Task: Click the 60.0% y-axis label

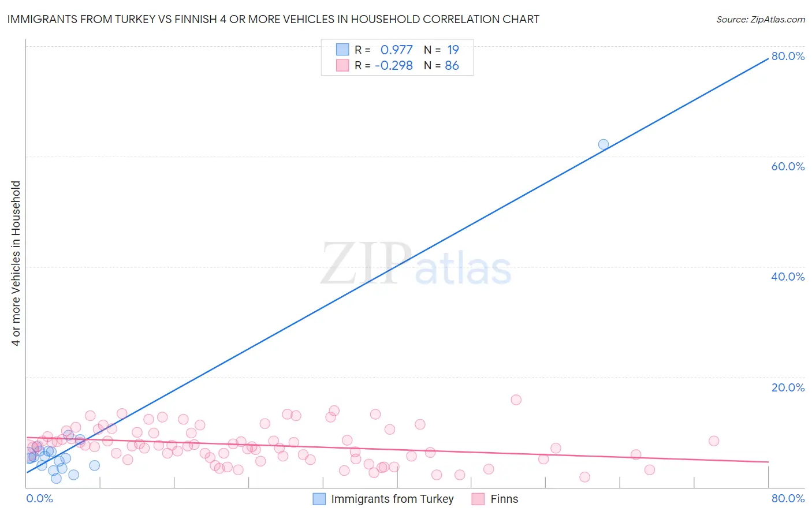Action: [x=788, y=166]
